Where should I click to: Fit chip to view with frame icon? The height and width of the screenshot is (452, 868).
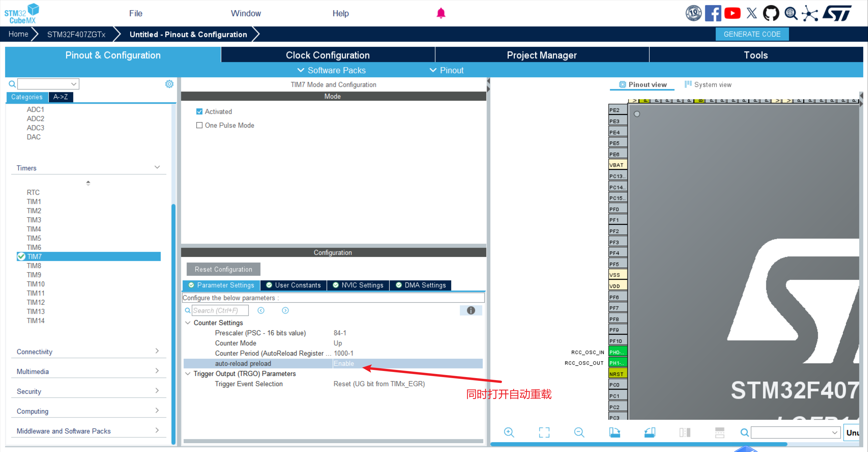pyautogui.click(x=544, y=432)
